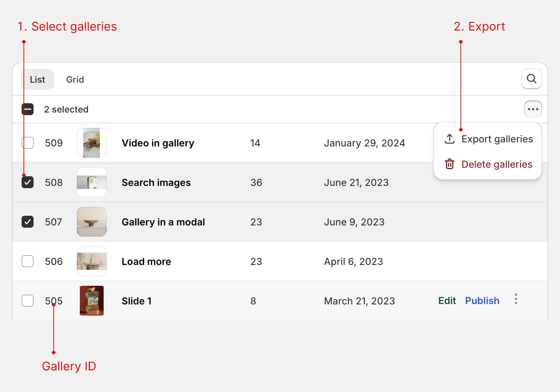Click the Load more gallery thumbnail
Image resolution: width=560 pixels, height=392 pixels.
(91, 261)
